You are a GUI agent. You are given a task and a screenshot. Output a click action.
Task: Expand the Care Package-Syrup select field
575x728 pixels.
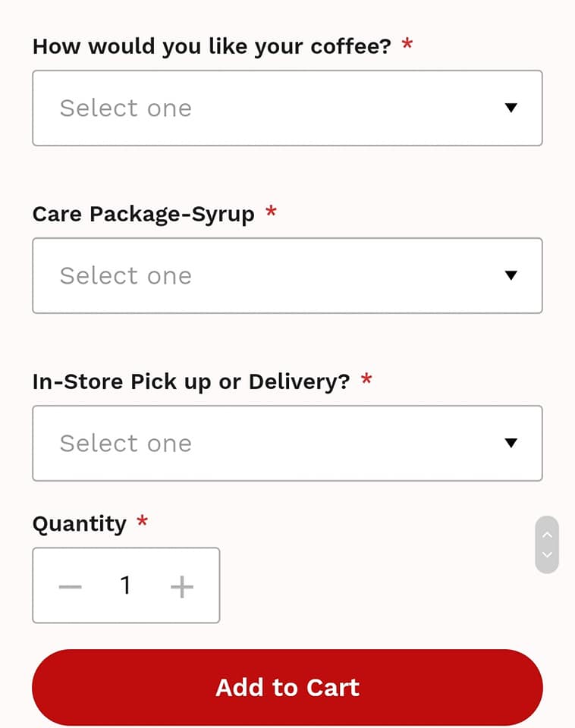287,275
